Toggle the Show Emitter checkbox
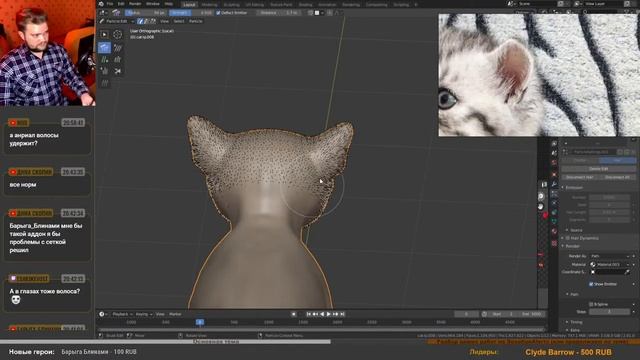640x360 pixels. [x=591, y=284]
